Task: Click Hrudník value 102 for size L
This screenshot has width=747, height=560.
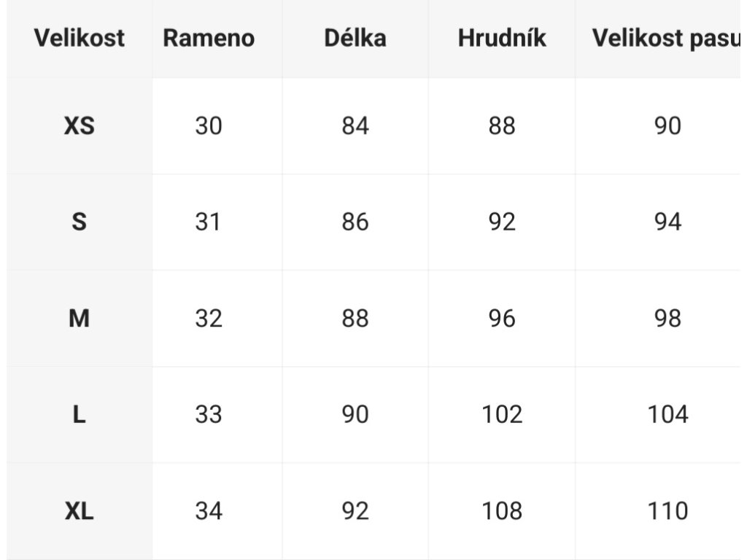Action: tap(502, 414)
